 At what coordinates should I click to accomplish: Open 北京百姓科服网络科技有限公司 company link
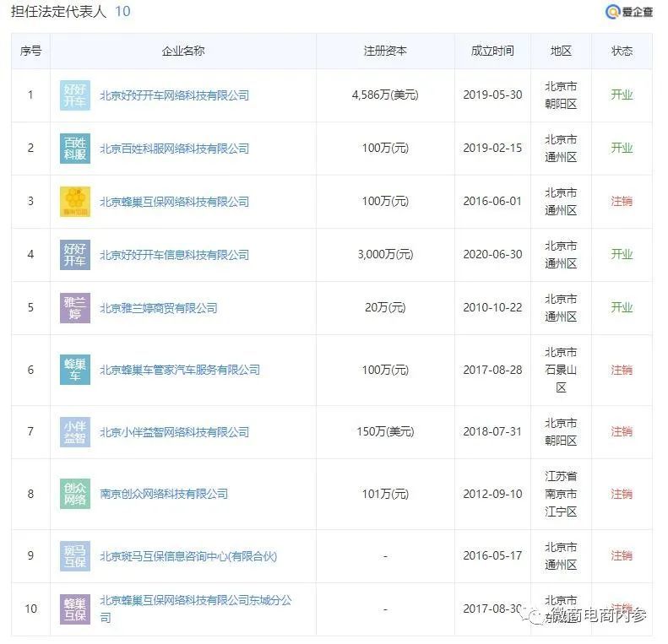(174, 149)
